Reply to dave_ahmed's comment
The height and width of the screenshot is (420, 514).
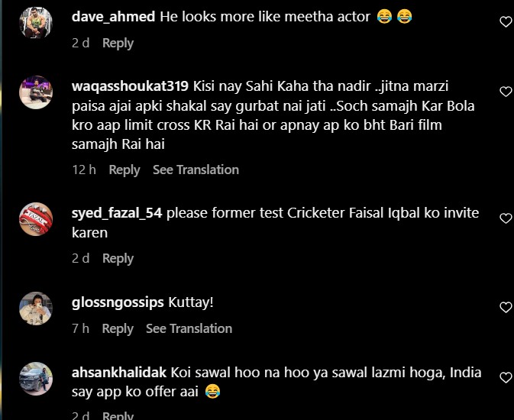[x=118, y=44]
